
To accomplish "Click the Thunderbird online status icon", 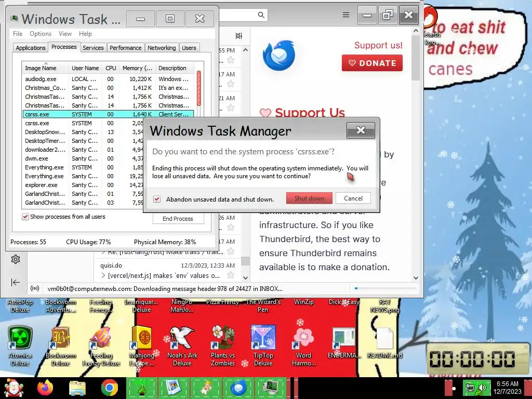I will [x=35, y=289].
